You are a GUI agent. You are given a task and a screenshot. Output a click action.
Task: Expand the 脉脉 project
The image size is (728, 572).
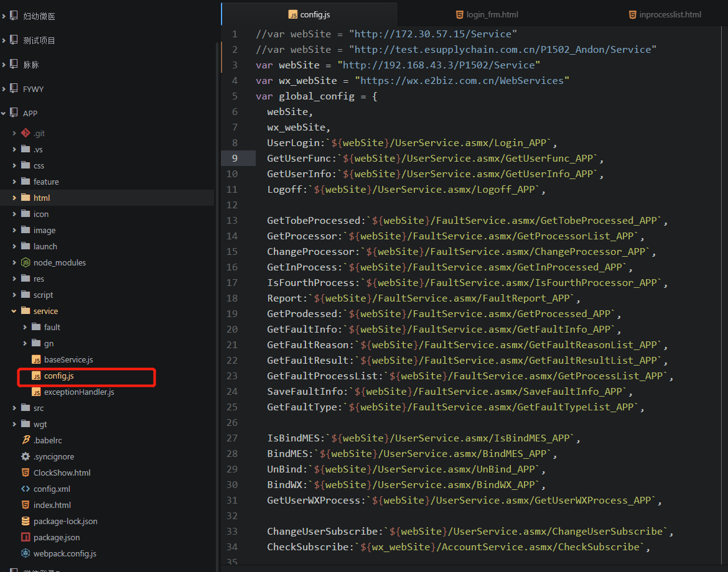point(4,65)
